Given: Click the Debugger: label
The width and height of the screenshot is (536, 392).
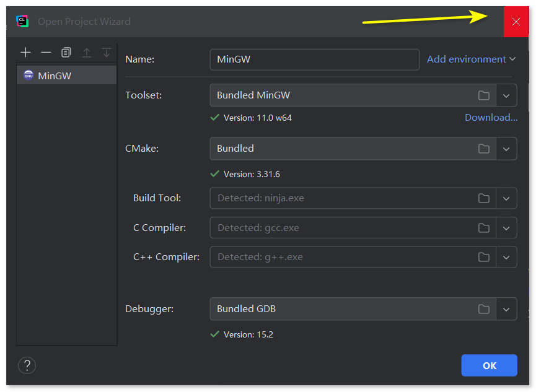Looking at the screenshot, I should coord(149,309).
